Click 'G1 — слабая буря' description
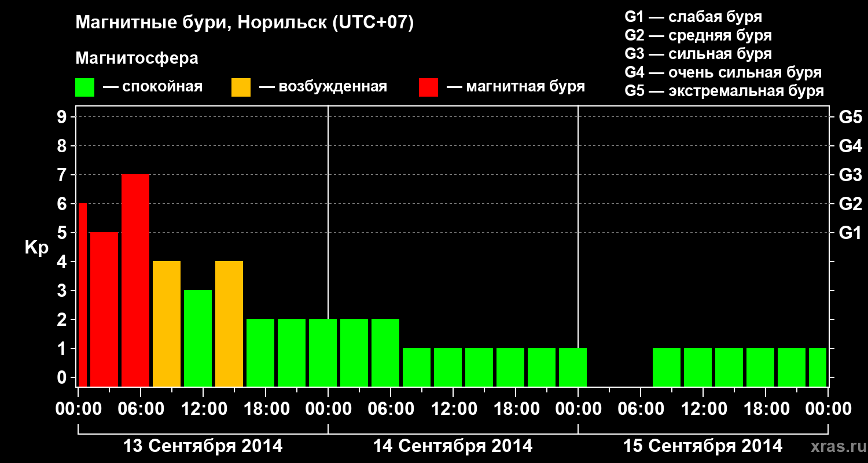This screenshot has height=463, width=868. [693, 17]
